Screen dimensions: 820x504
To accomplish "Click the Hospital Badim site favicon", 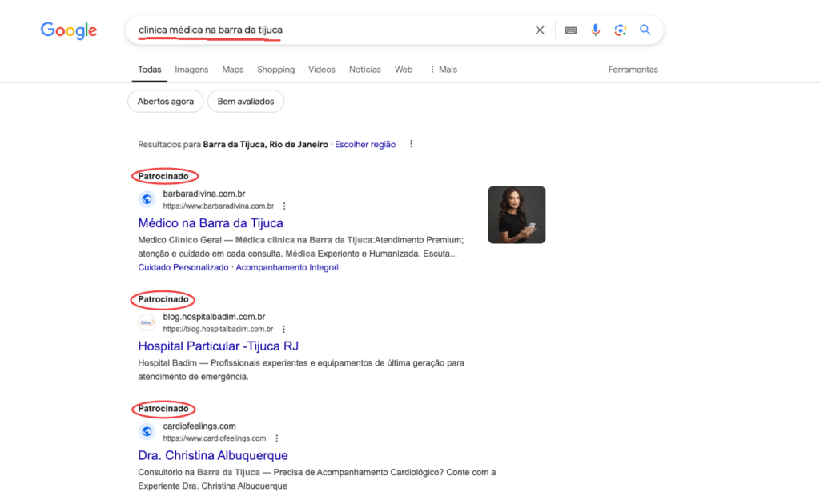I will coord(147,322).
